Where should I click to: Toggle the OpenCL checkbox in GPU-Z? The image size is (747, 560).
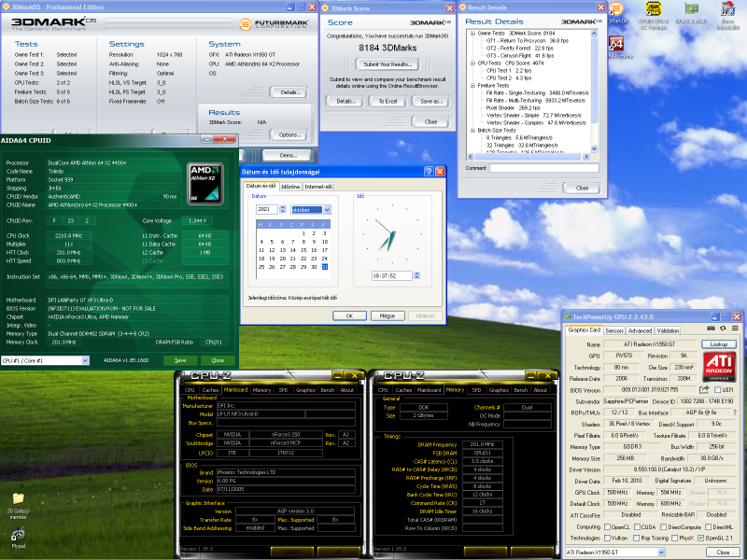tap(608, 526)
